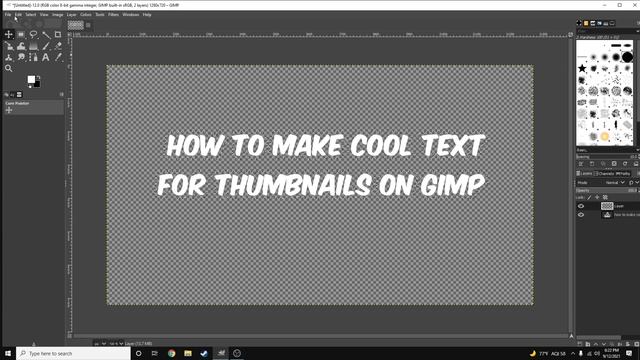The width and height of the screenshot is (640, 360).
Task: Select the Zoom magnifier tool
Action: pos(9,68)
